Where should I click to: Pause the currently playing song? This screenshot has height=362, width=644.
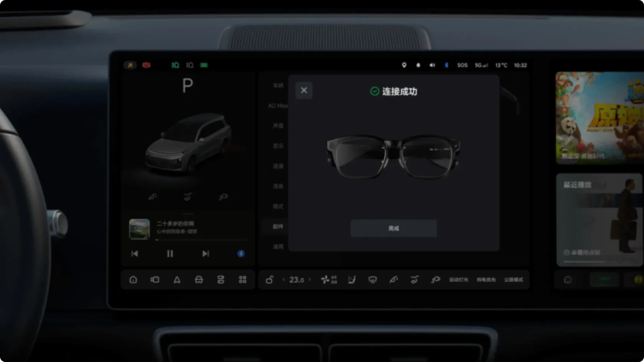[170, 253]
